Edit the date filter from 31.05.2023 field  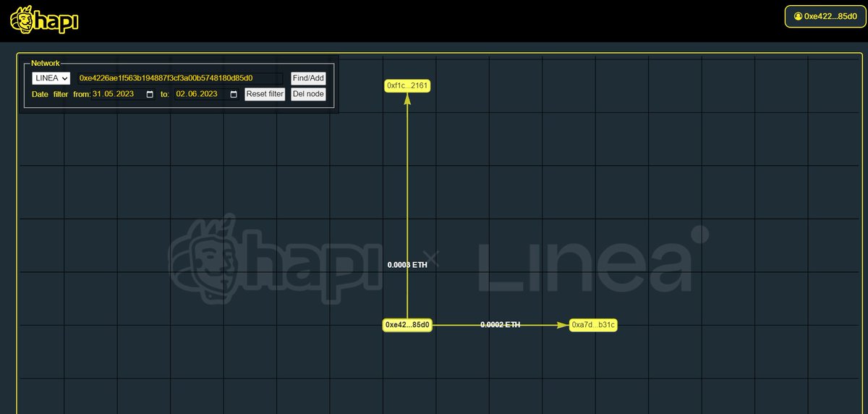[124, 94]
